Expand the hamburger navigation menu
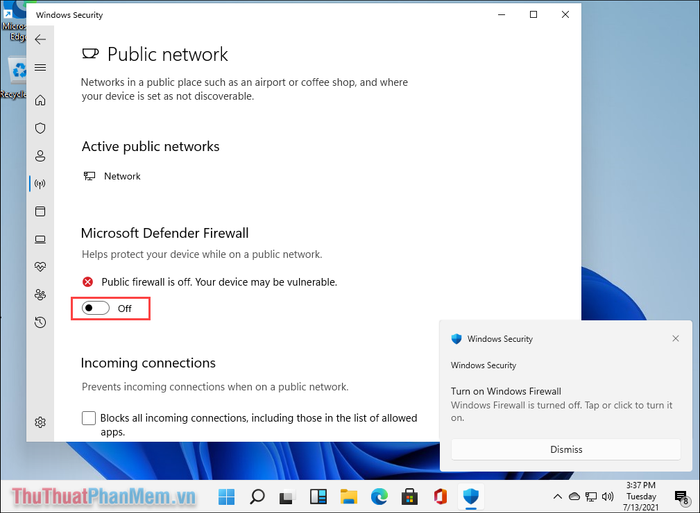This screenshot has height=513, width=700. [40, 68]
